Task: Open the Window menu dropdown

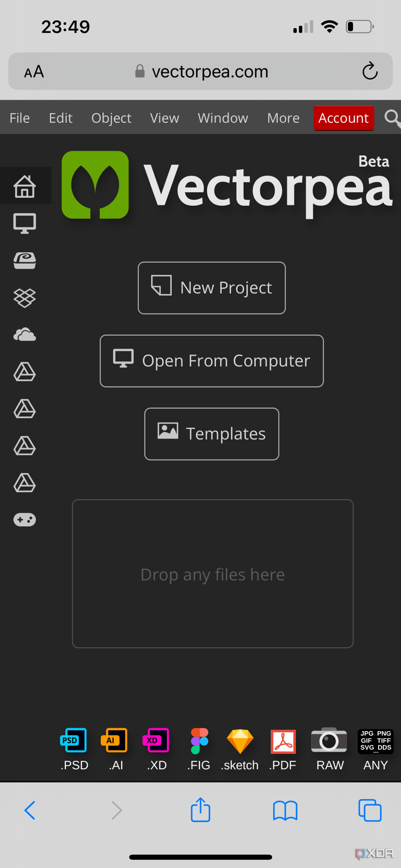Action: (x=223, y=118)
